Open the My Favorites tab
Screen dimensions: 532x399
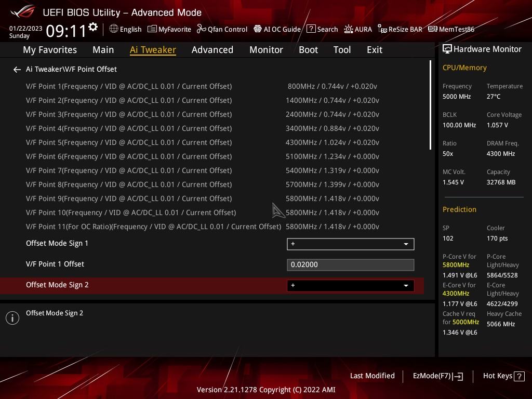coord(50,50)
